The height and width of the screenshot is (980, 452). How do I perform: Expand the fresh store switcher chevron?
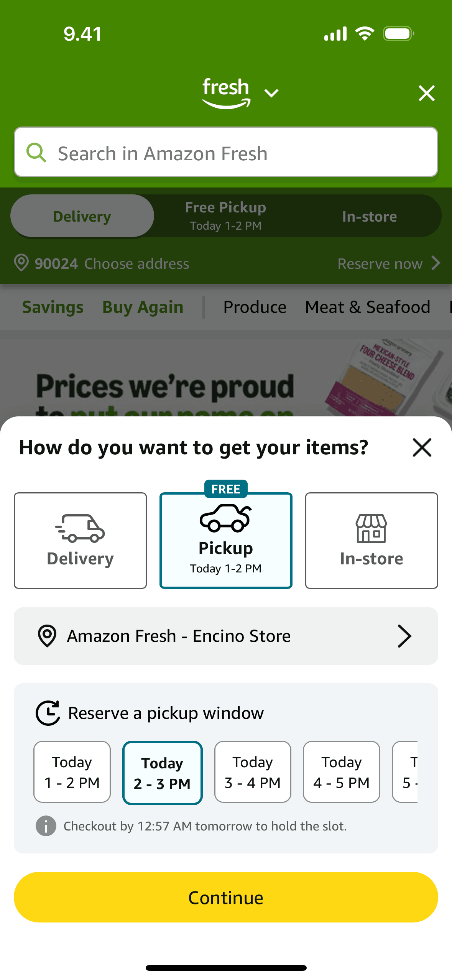[271, 93]
